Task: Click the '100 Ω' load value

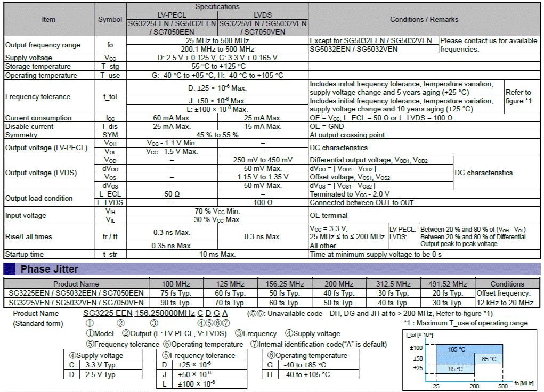Action: point(263,202)
